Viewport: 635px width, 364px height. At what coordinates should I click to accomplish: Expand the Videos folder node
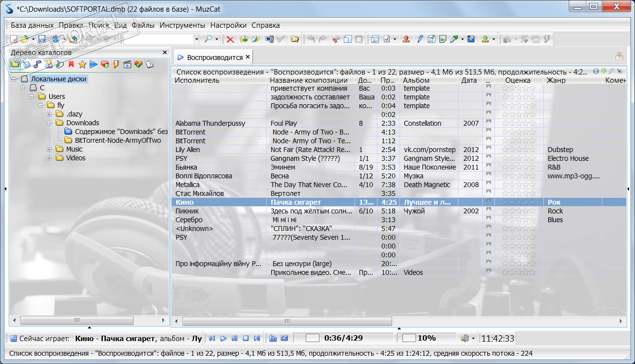(49, 158)
